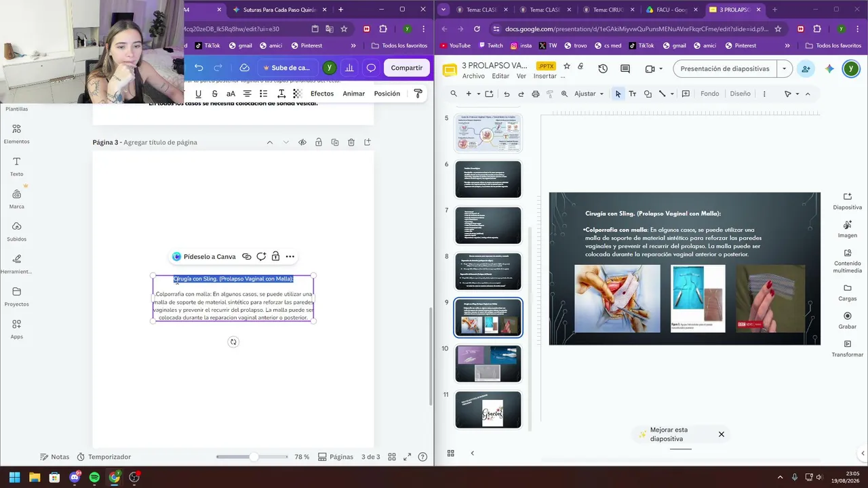Dismiss the Mejorar esta diapositiva chip
Viewport: 868px width, 488px height.
click(722, 434)
